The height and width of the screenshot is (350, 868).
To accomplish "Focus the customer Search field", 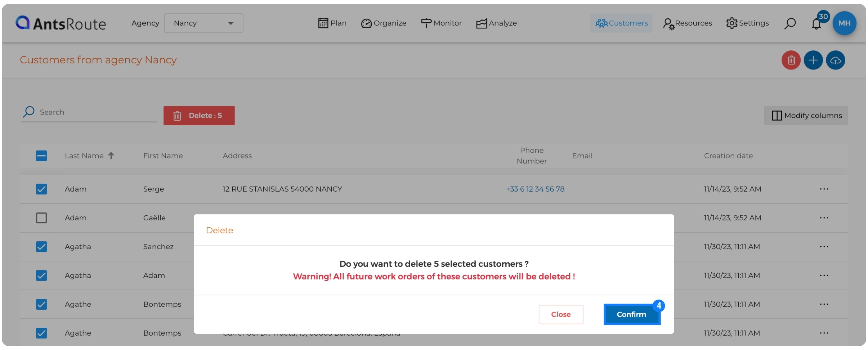I will (89, 112).
